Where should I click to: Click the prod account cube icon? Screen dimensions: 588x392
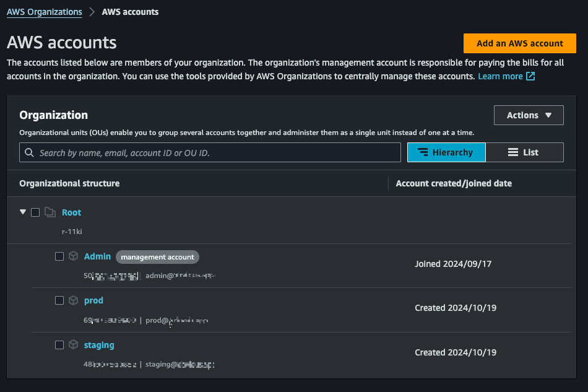pos(74,300)
